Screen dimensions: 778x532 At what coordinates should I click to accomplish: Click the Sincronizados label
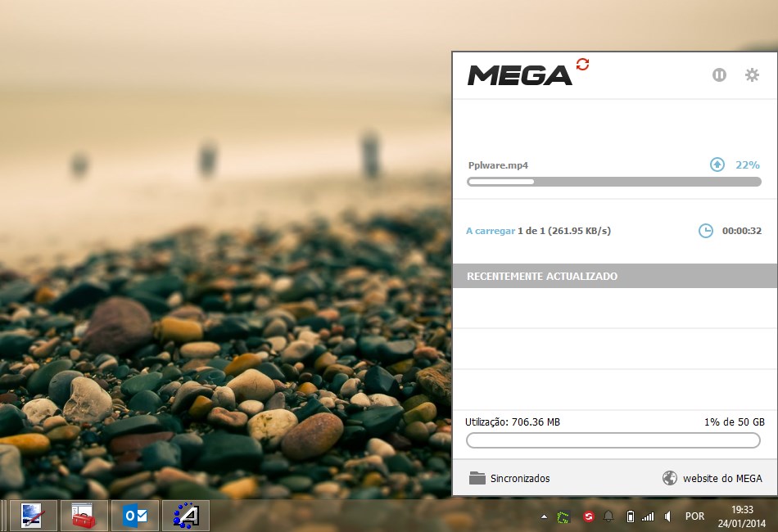point(522,478)
